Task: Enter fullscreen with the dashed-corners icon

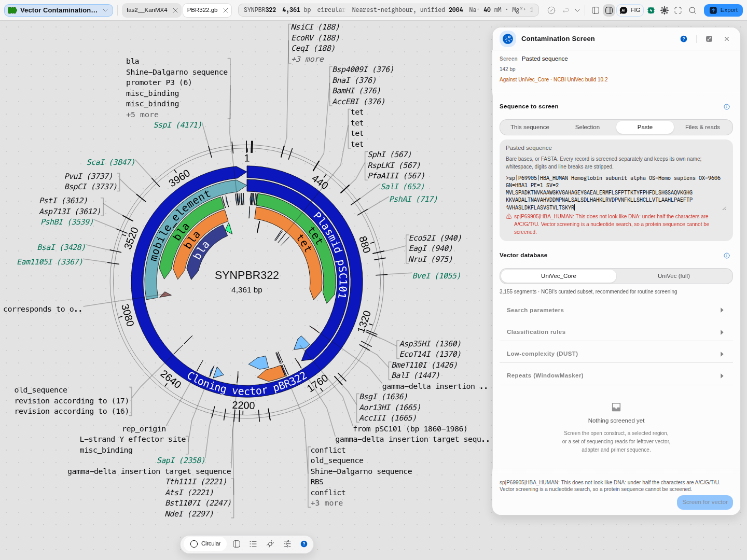Action: click(678, 10)
